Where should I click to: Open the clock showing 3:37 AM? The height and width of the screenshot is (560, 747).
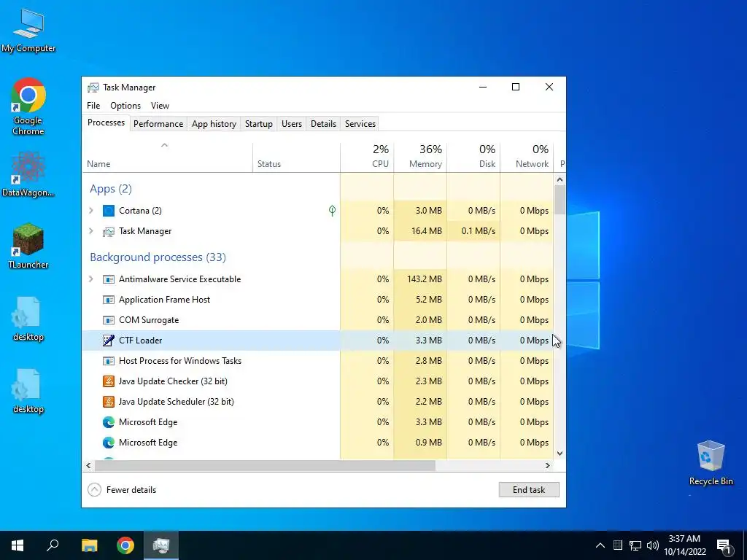684,545
